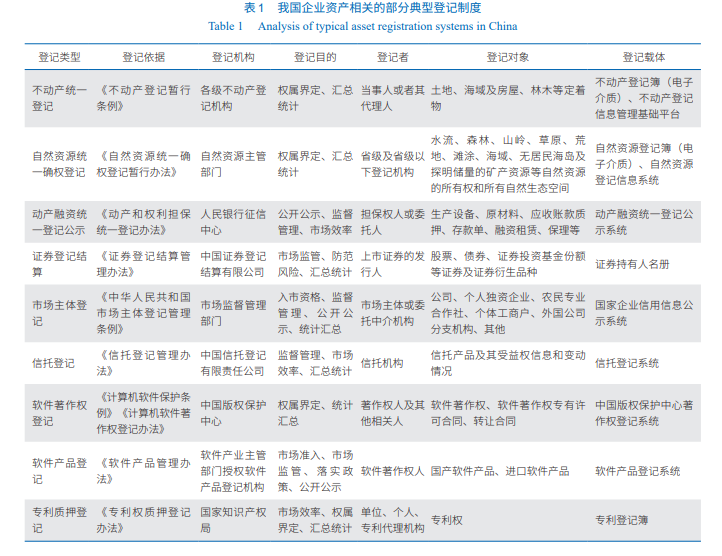Click the "国产软件产品、进口软件产品" cell
The image size is (722, 556).
(500, 471)
